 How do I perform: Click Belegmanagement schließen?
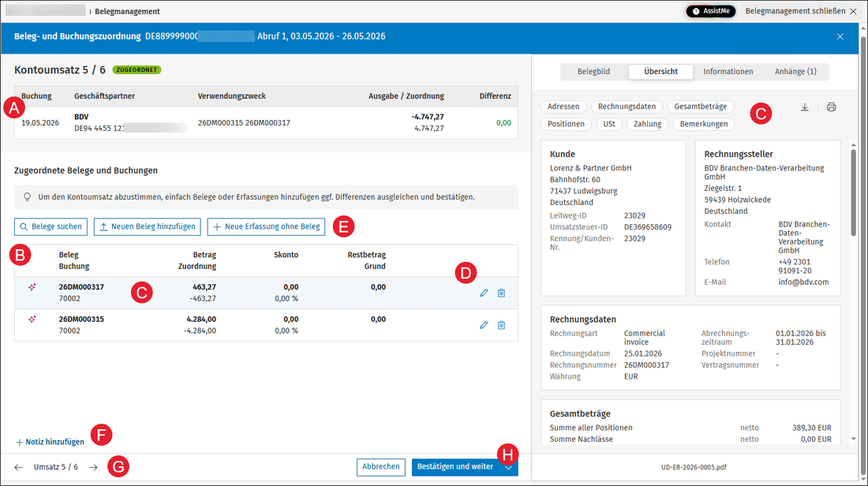point(800,11)
